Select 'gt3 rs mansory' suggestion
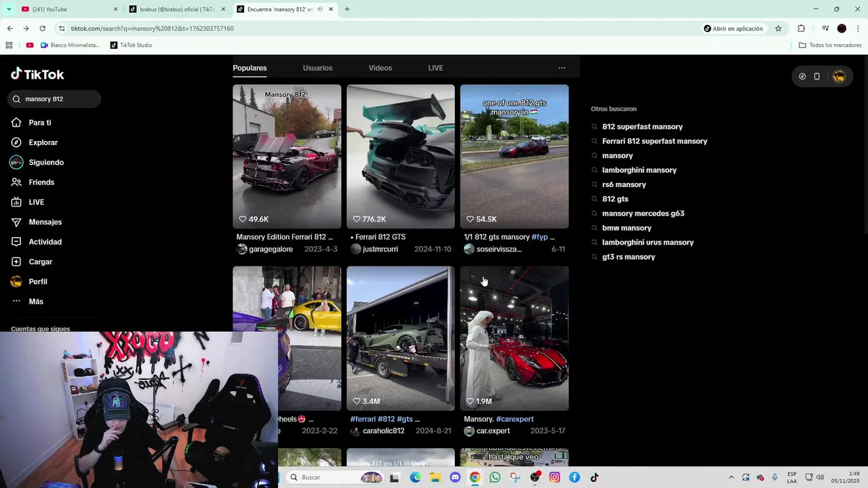The image size is (868, 488). click(628, 257)
